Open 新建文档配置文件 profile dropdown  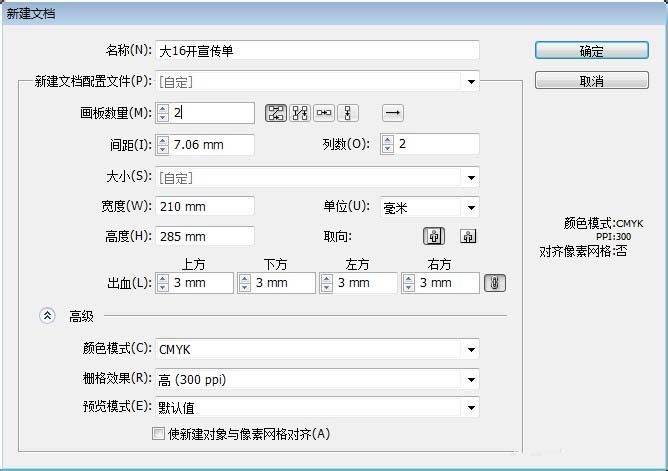(471, 81)
